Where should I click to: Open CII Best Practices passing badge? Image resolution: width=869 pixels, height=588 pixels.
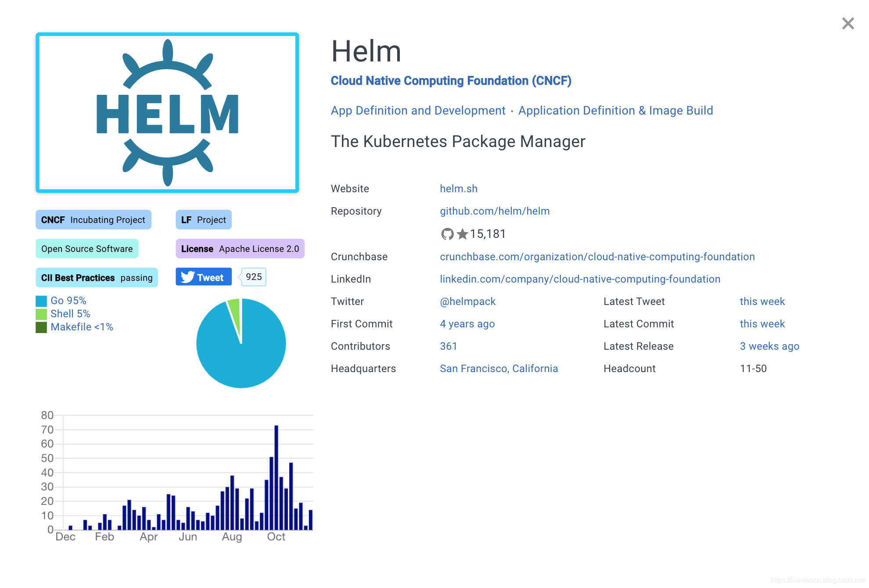tap(97, 278)
